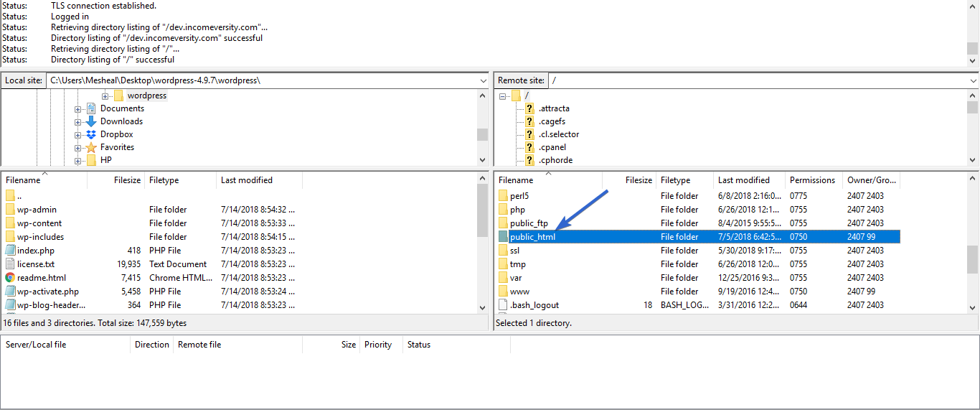Click the Downloads arrow icon in local tree

click(91, 121)
